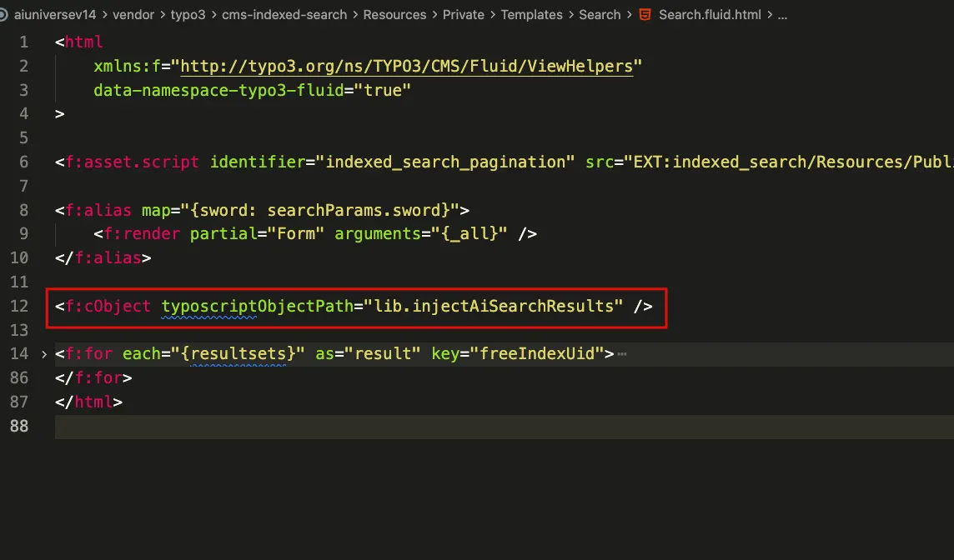Click indexed_search_pagination identifier value
The width and height of the screenshot is (954, 560).
pyautogui.click(x=445, y=162)
